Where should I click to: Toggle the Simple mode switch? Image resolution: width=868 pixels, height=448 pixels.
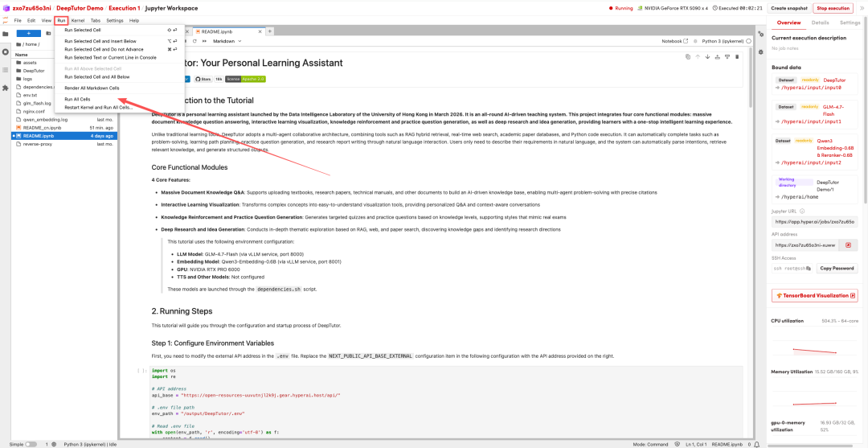click(x=31, y=443)
